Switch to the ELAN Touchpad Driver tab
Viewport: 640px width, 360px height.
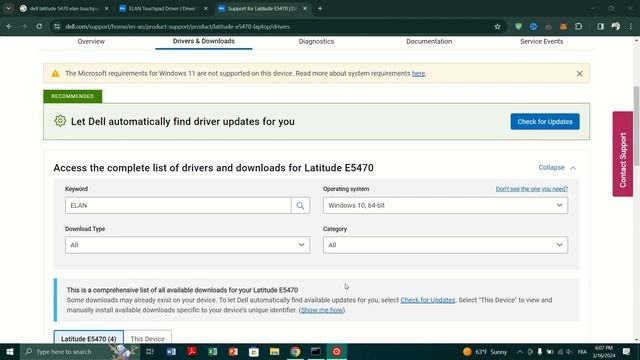pyautogui.click(x=163, y=9)
